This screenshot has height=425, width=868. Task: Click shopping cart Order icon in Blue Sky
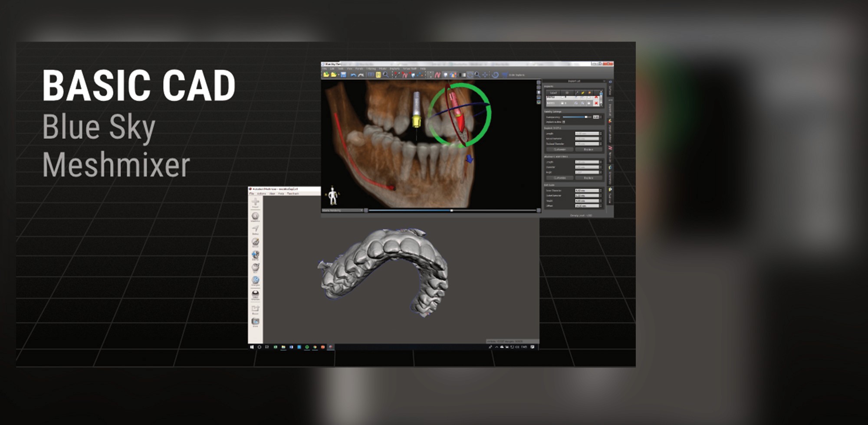tap(504, 75)
